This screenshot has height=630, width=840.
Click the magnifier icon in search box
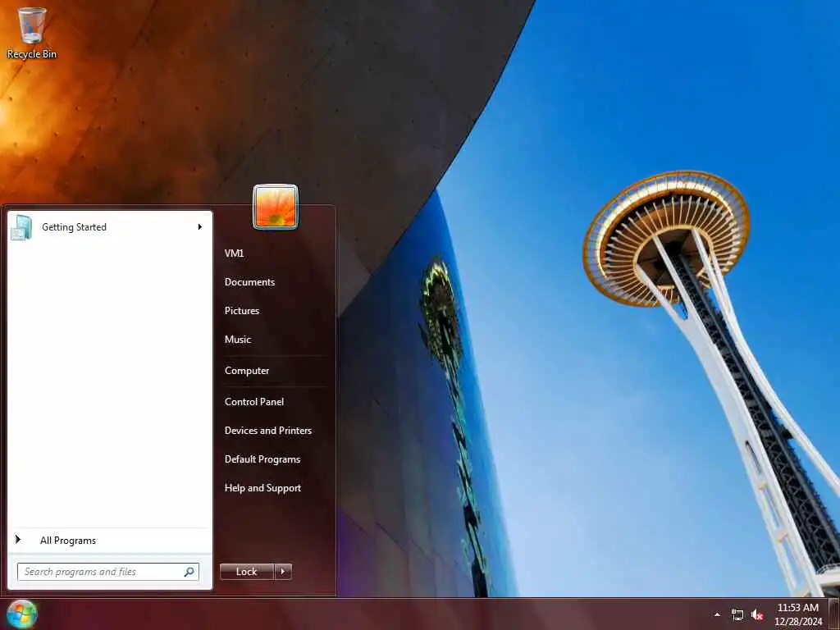click(x=189, y=572)
